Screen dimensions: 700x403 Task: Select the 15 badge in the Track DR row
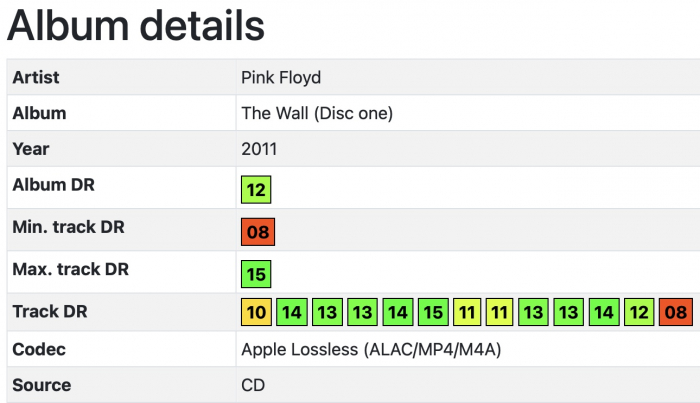432,313
